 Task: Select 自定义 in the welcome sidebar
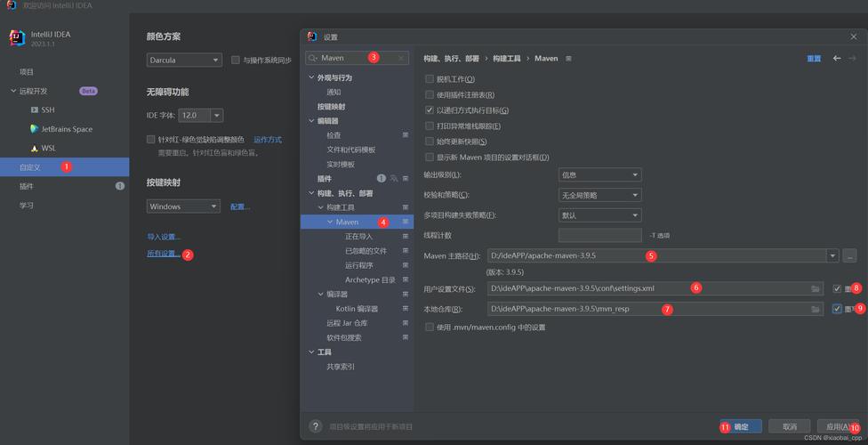(64, 166)
